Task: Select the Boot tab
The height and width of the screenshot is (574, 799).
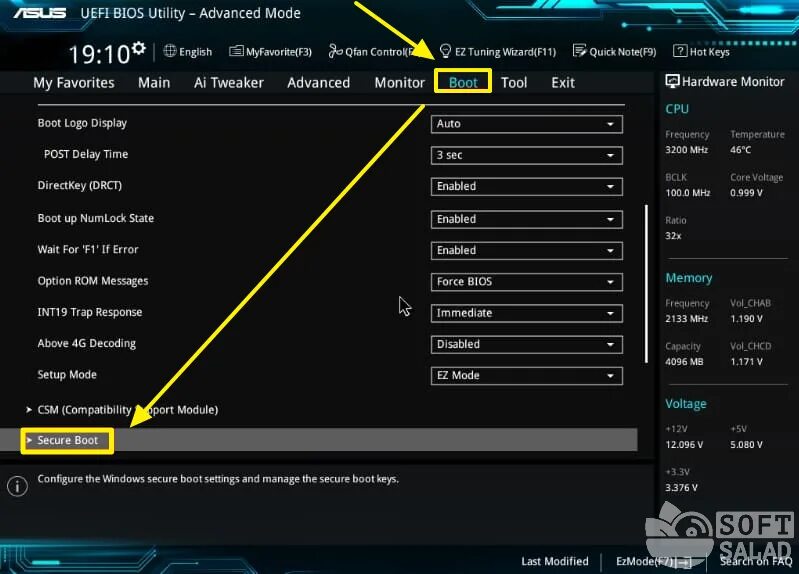Action: pos(463,82)
